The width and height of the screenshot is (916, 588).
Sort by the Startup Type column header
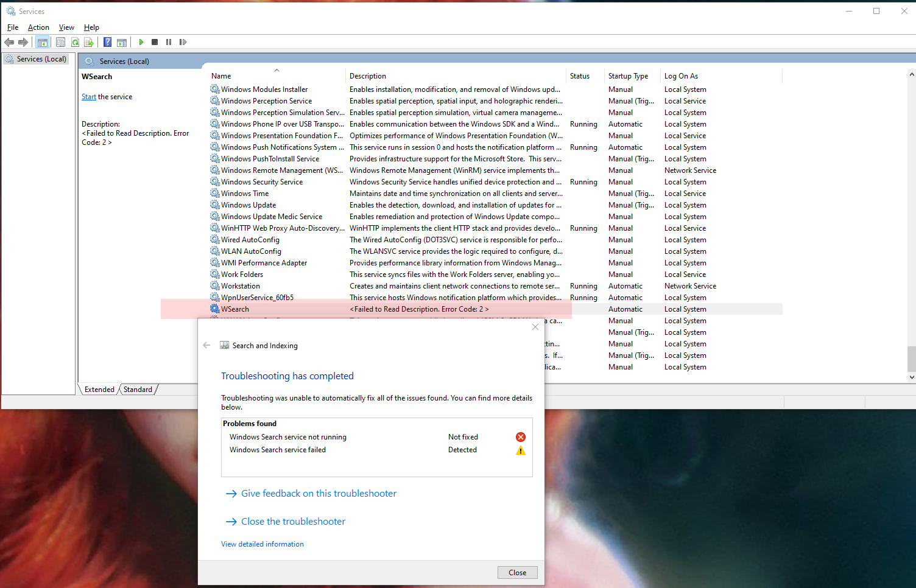pyautogui.click(x=632, y=76)
